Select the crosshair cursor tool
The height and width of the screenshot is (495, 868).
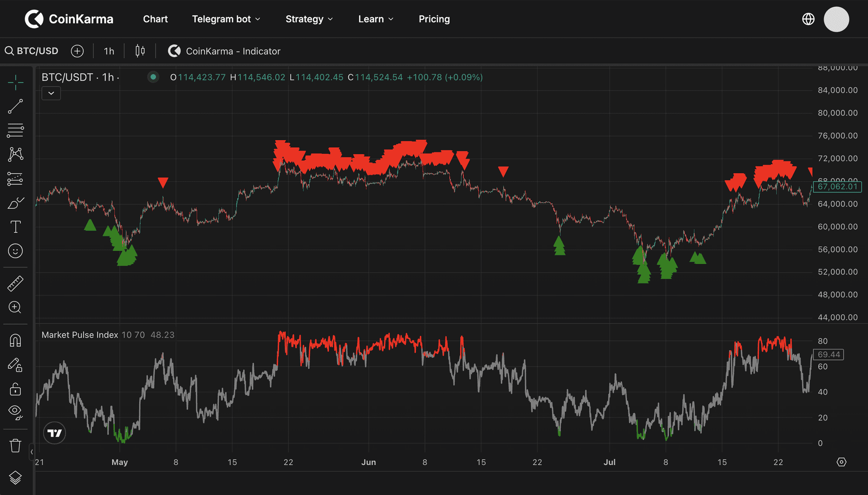click(x=15, y=82)
